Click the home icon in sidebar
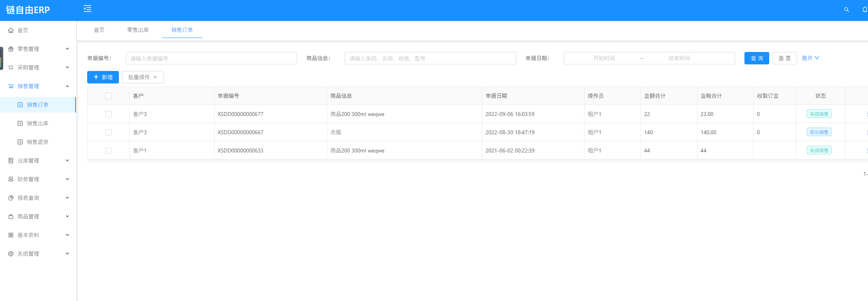The image size is (868, 301). tap(11, 30)
